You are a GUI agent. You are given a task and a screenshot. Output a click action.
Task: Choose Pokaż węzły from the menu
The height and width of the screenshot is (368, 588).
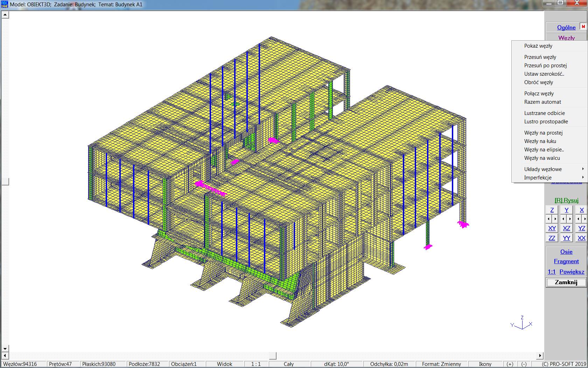pos(538,46)
